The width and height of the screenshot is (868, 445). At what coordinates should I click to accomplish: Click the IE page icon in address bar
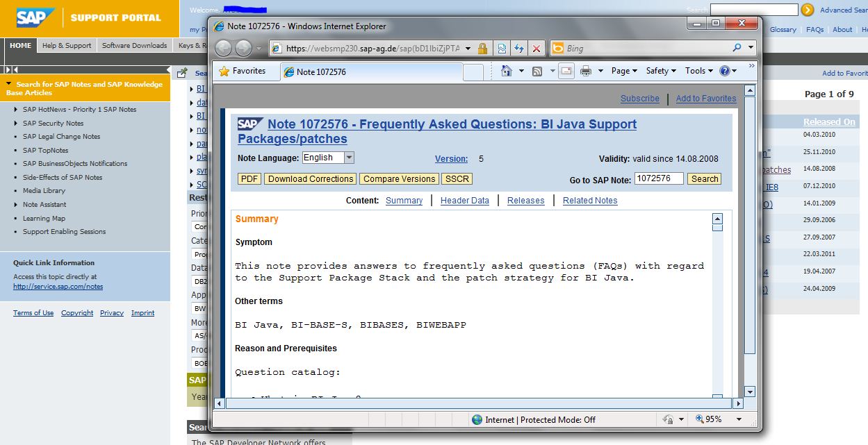pos(276,49)
